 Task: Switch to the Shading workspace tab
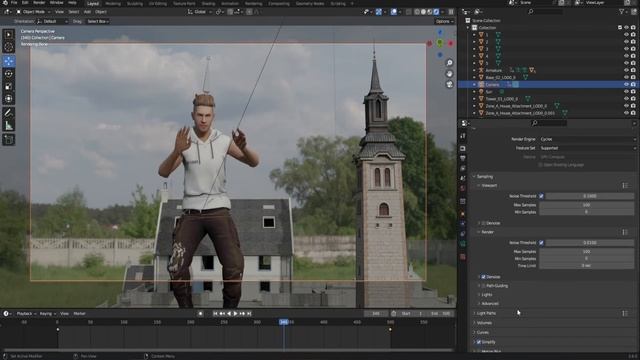pyautogui.click(x=208, y=3)
